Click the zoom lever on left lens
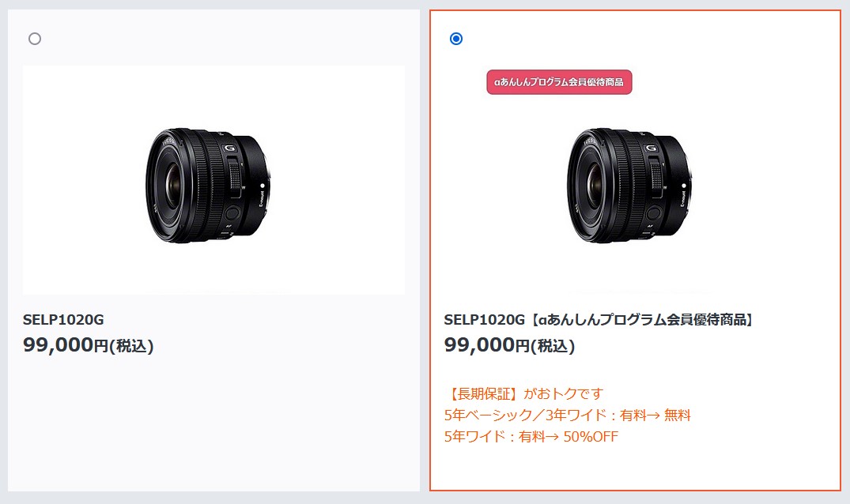This screenshot has width=850, height=504. click(x=236, y=176)
